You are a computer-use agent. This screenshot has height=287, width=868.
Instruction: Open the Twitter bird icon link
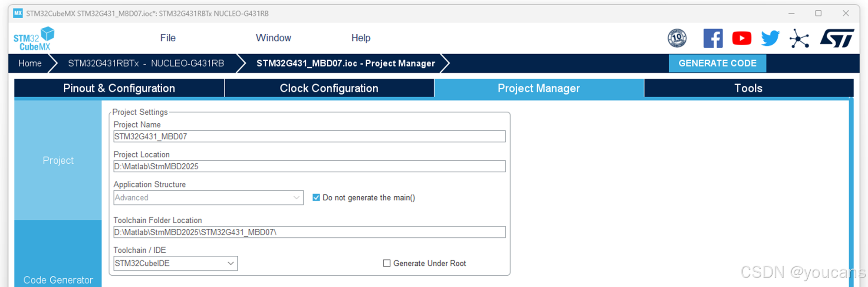click(770, 38)
